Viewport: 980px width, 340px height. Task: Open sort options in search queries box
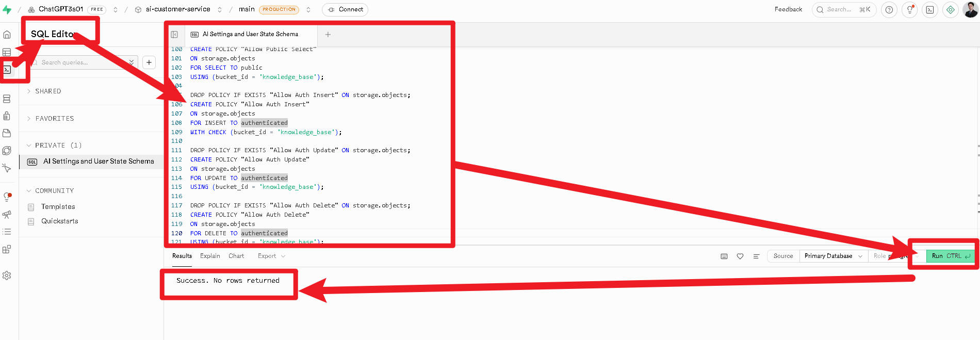click(x=132, y=62)
